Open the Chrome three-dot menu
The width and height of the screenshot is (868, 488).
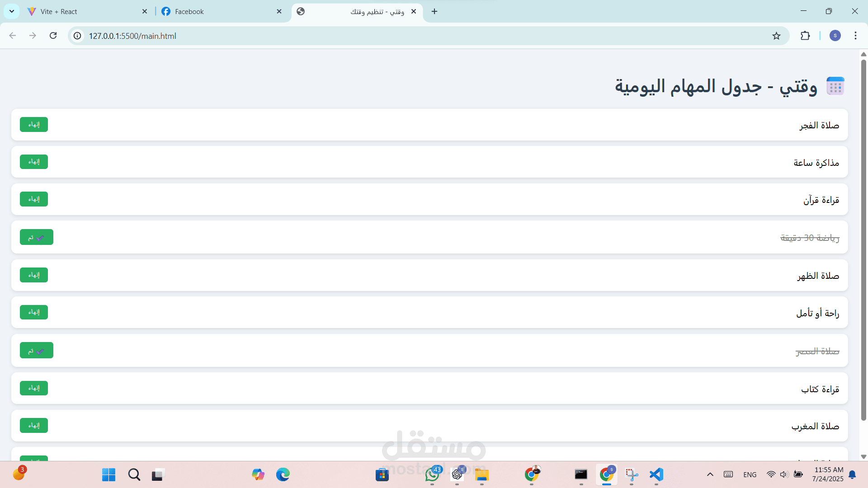(x=855, y=36)
